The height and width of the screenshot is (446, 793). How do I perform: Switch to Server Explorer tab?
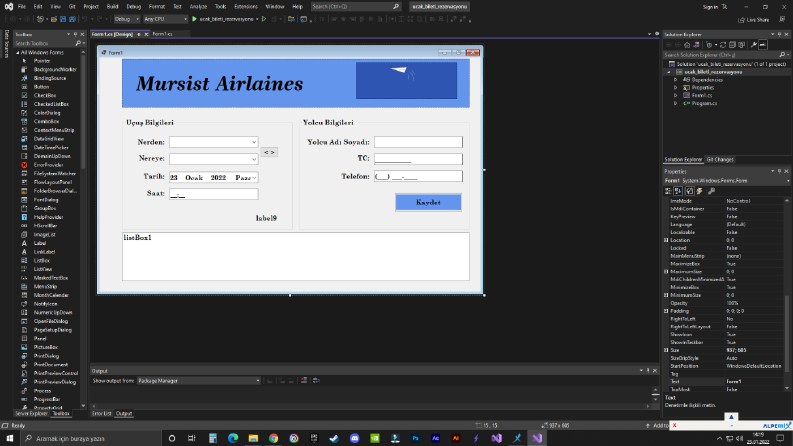pos(31,414)
